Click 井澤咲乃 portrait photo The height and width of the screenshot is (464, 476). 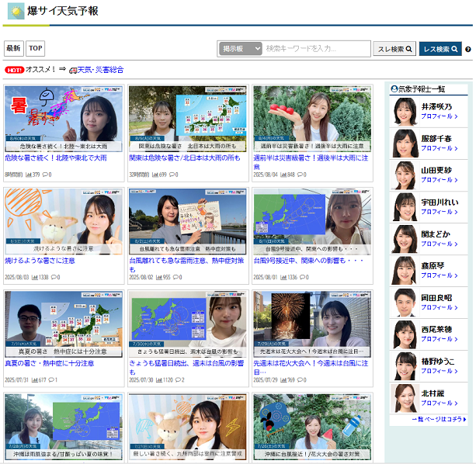tap(405, 112)
